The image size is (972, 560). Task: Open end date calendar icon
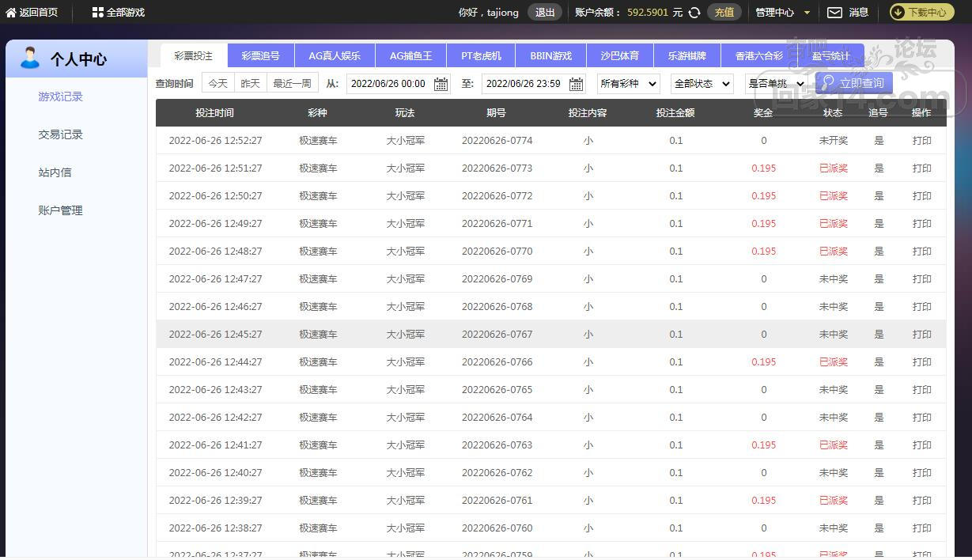coord(577,84)
